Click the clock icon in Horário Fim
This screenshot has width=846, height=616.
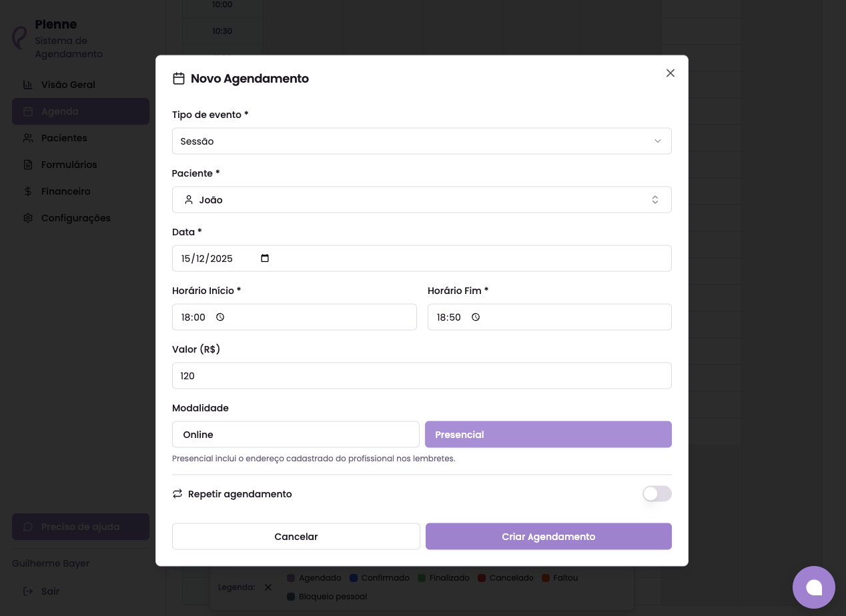[476, 317]
